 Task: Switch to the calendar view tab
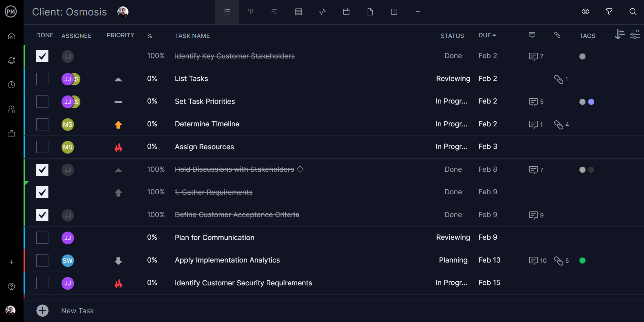click(346, 12)
